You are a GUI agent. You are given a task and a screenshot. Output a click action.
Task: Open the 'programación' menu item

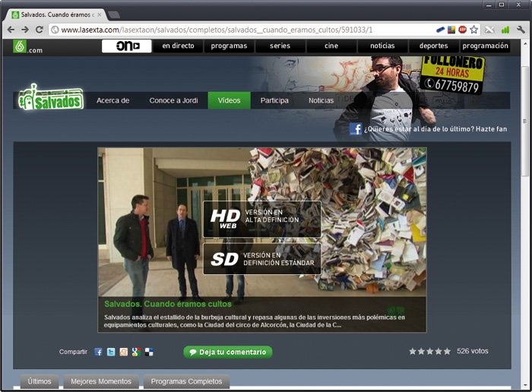point(485,46)
